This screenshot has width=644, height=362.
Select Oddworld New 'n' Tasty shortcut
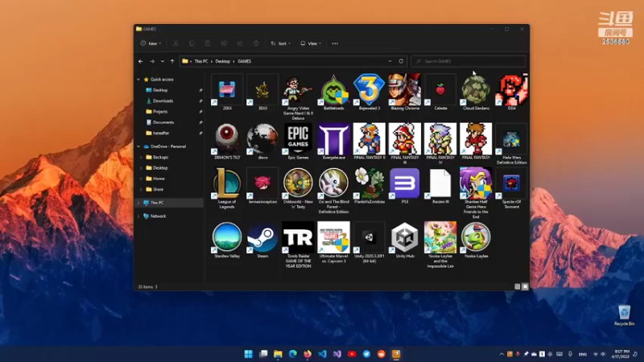298,187
